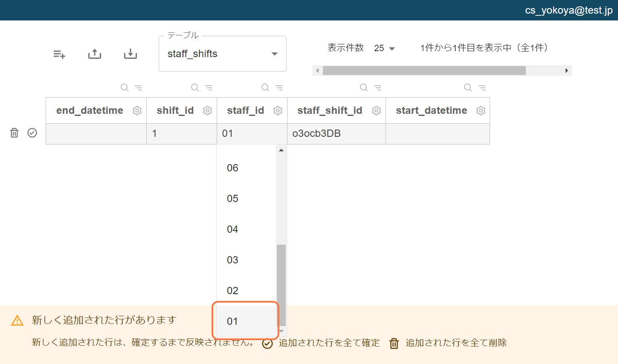
Task: Open shift_id column settings gear
Action: [207, 111]
